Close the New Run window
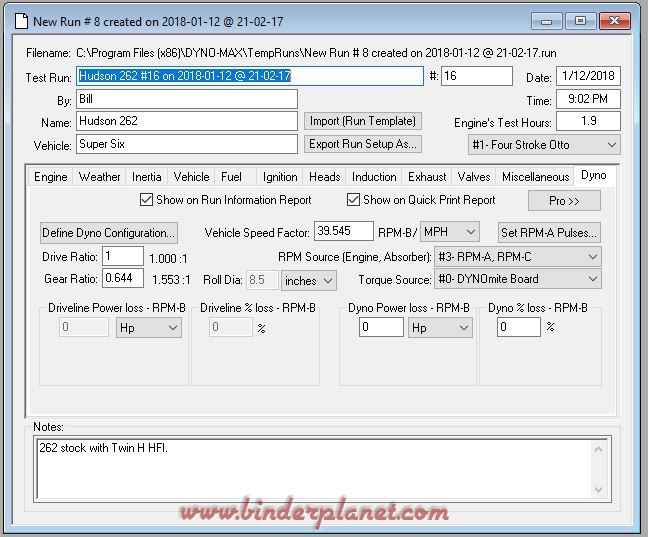This screenshot has height=537, width=648. point(615,21)
